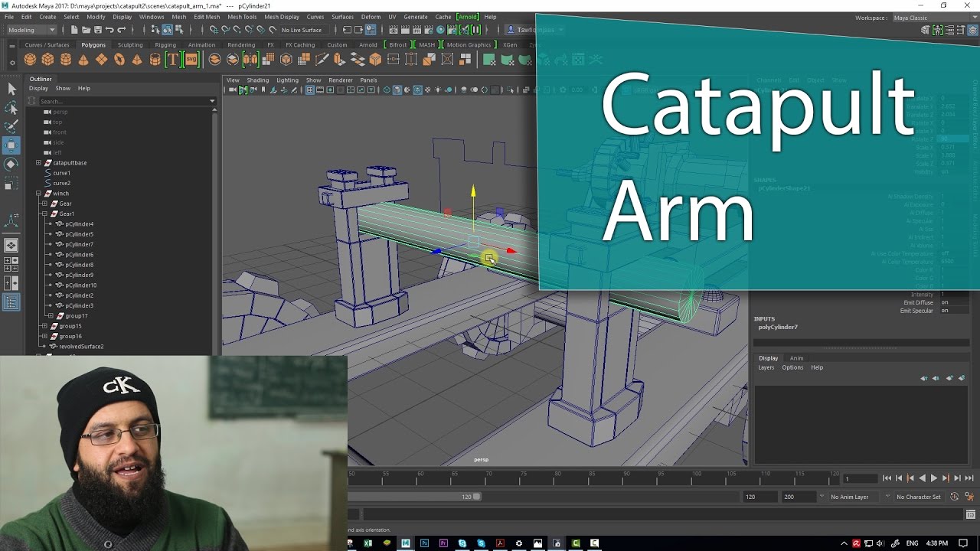Screen dimensions: 980x551
Task: Select pCylinder7 in the Outliner
Action: (x=79, y=244)
